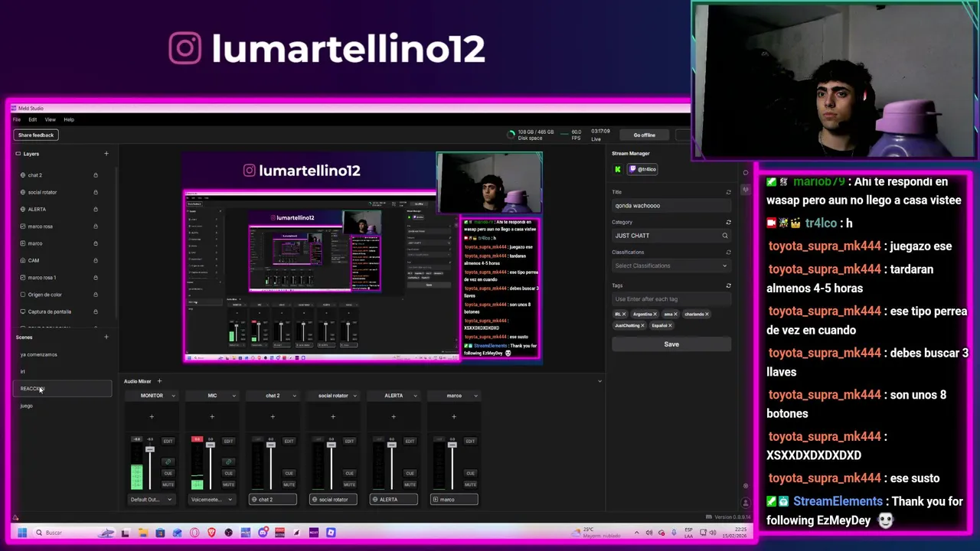Open the ALERTA channel header dropdown
The width and height of the screenshot is (980, 551).
point(415,396)
